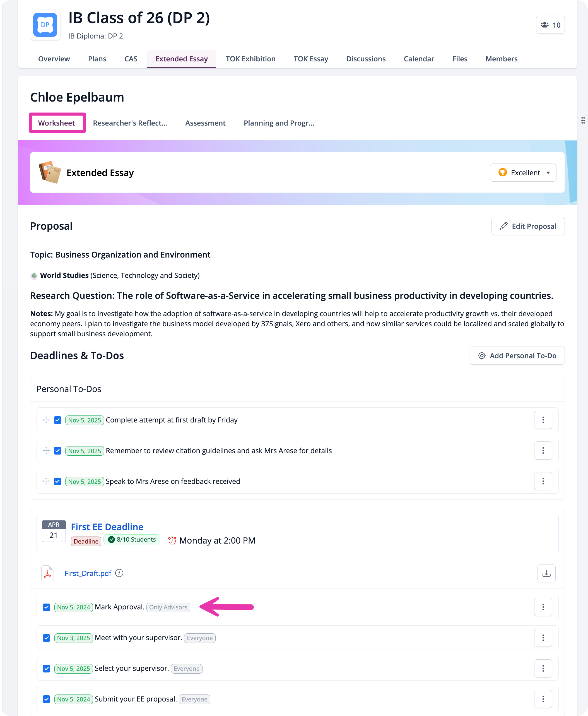Open the Excellent rating dropdown
The height and width of the screenshot is (716, 588).
pyautogui.click(x=523, y=172)
